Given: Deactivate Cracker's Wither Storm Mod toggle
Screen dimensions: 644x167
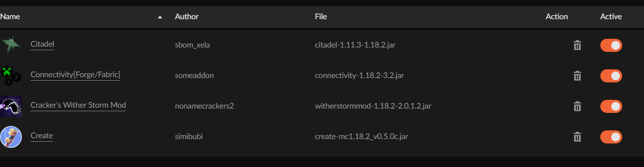Looking at the screenshot, I should pyautogui.click(x=611, y=106).
